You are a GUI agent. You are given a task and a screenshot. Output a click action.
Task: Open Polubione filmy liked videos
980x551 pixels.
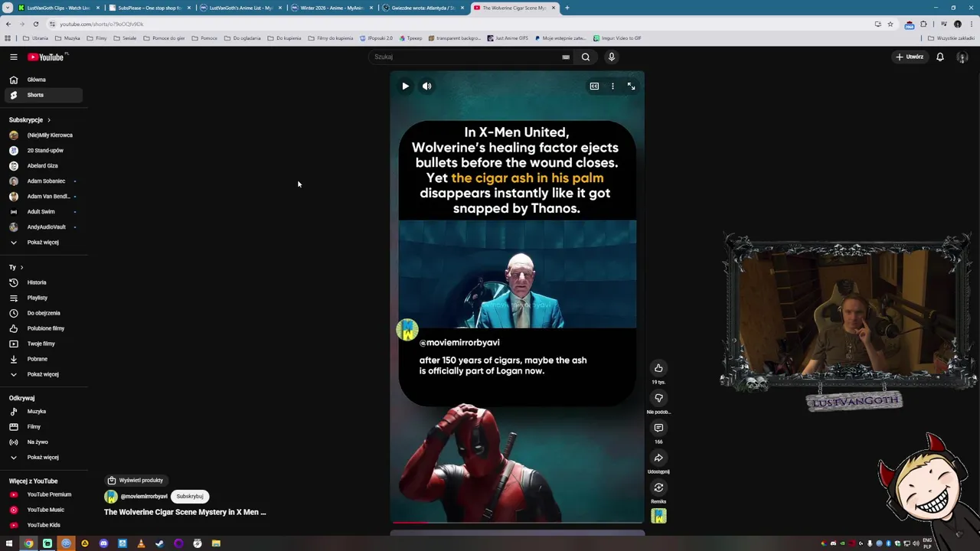pos(43,328)
